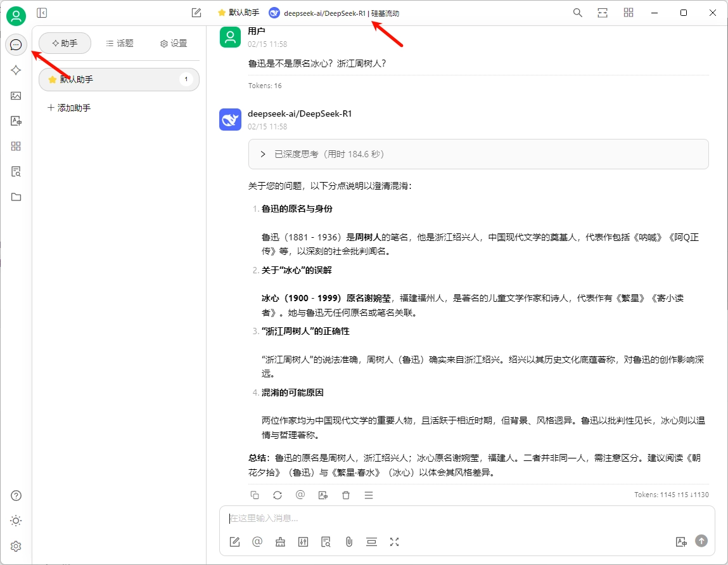Attach a file using the paperclip icon
728x565 pixels.
click(x=348, y=542)
